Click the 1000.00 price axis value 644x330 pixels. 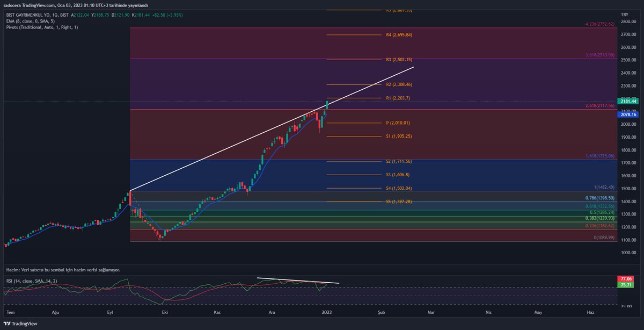628,253
